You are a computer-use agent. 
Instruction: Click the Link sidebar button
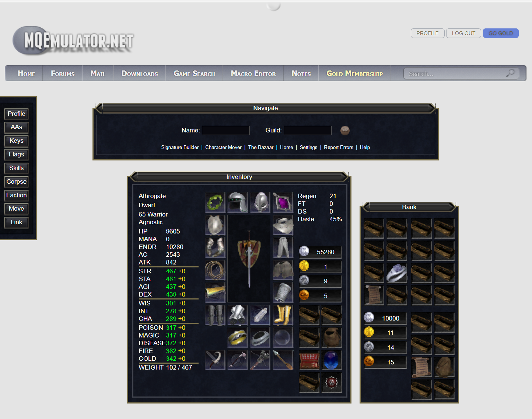17,222
